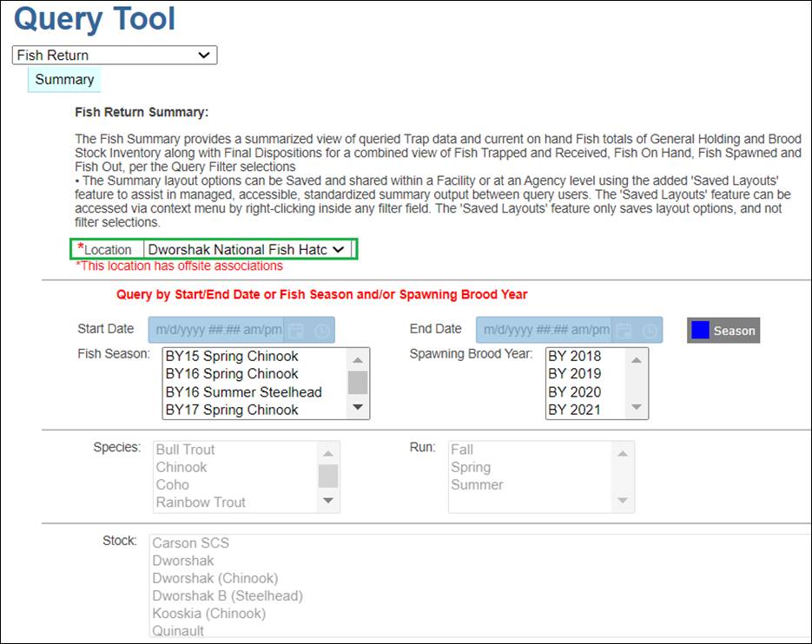The width and height of the screenshot is (812, 644).
Task: Select BY 2020 in Spawning Brood Year
Action: 574,392
